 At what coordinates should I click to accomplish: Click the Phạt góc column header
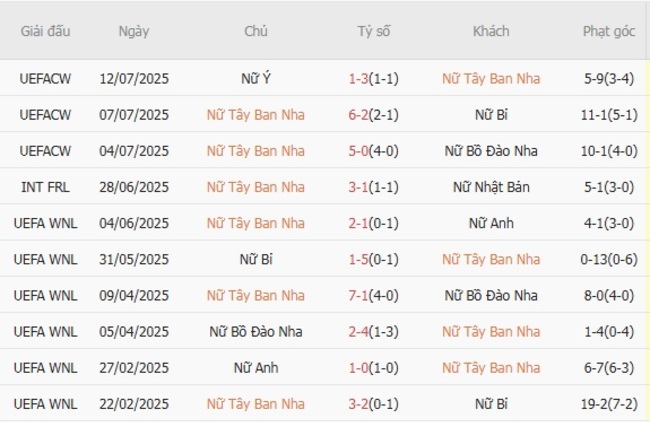pos(609,31)
